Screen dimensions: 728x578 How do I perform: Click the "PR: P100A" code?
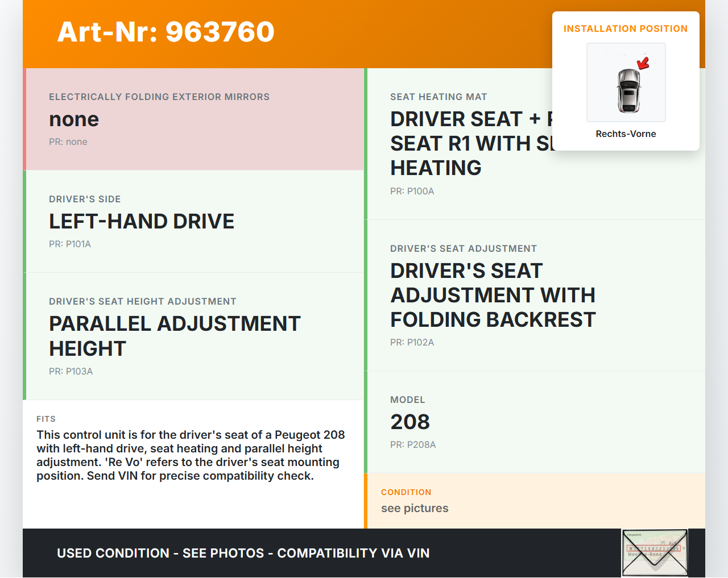coord(412,192)
